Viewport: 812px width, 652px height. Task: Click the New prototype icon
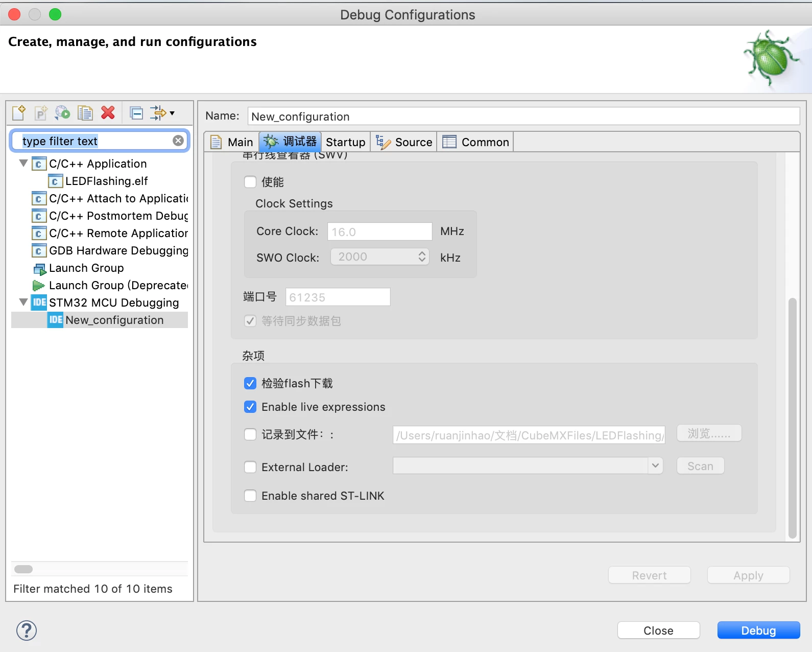tap(41, 112)
